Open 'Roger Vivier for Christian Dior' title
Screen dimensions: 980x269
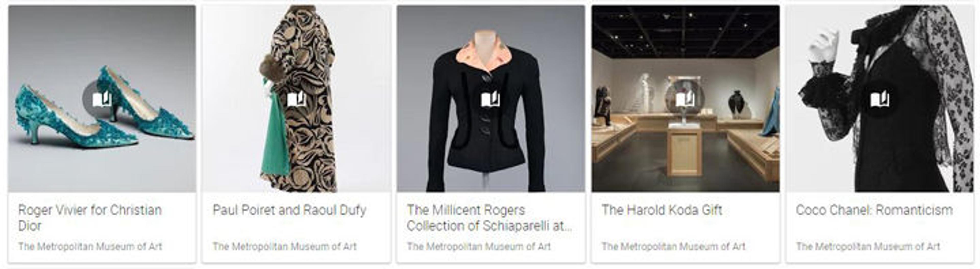pos(90,218)
